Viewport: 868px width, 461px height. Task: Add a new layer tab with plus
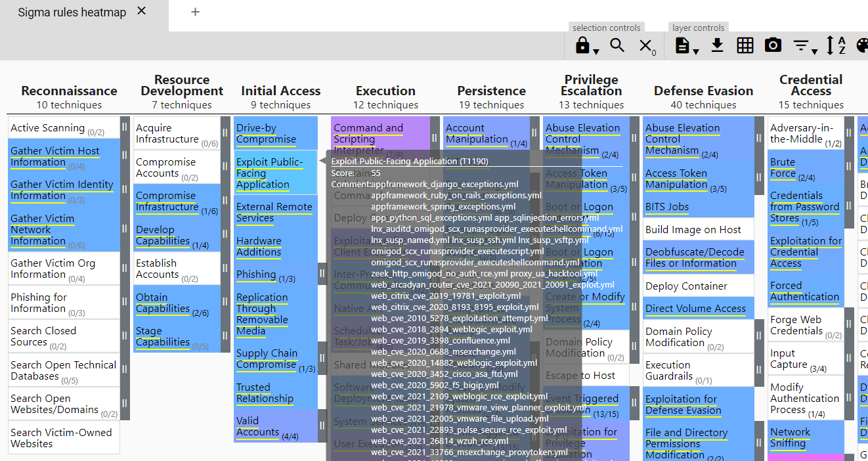pos(195,12)
